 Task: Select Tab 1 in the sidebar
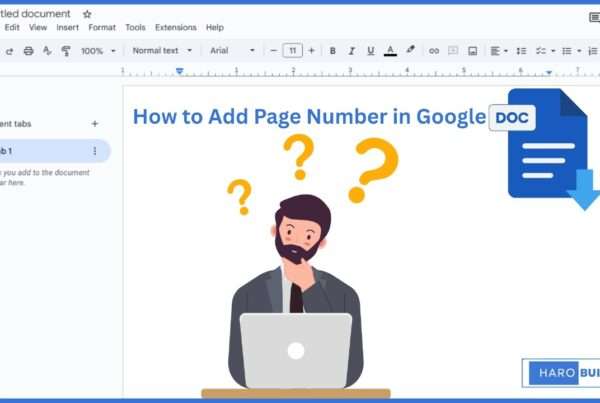(54, 151)
